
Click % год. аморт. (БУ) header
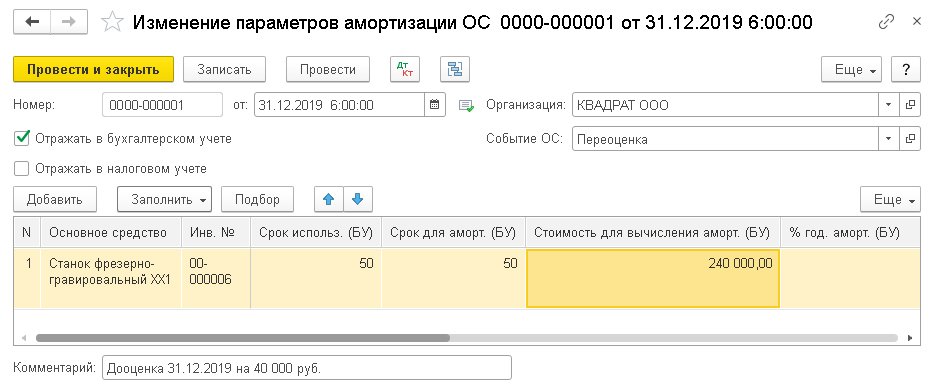[850, 232]
